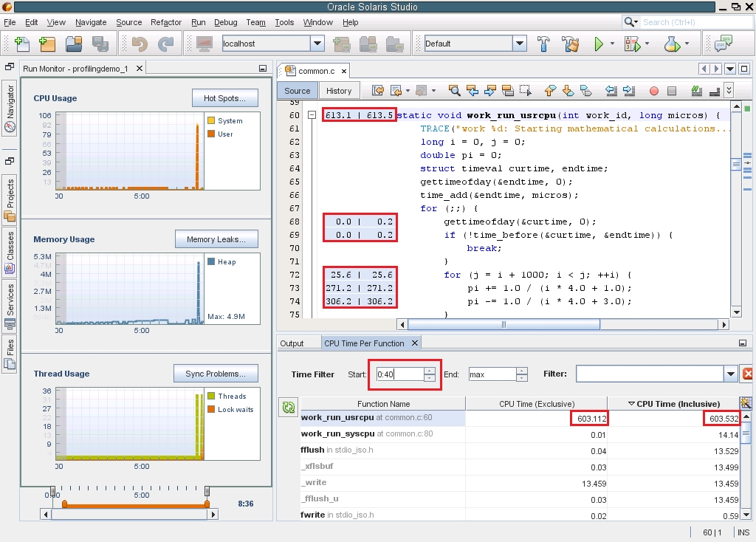Click into the Start time filter field
The height and width of the screenshot is (542, 756).
pyautogui.click(x=400, y=374)
